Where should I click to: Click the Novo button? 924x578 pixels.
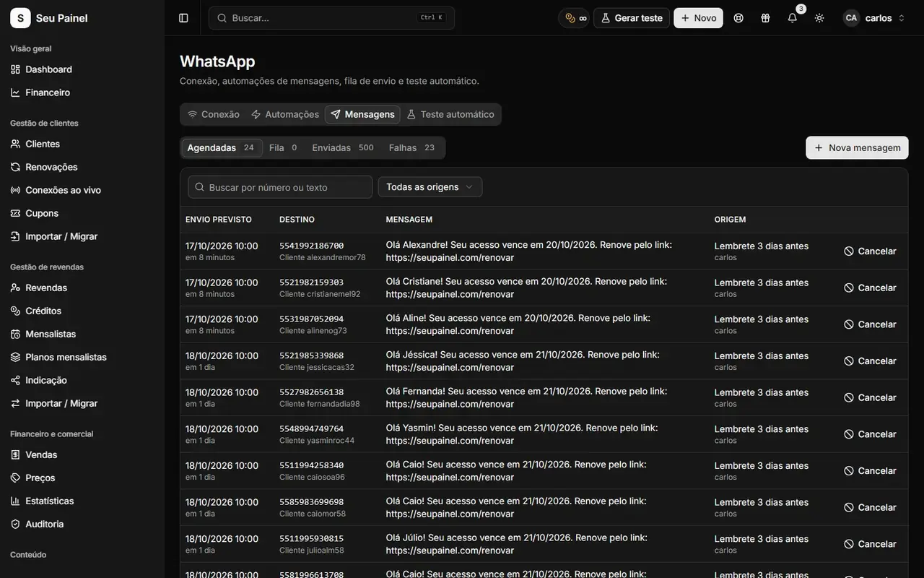point(699,18)
